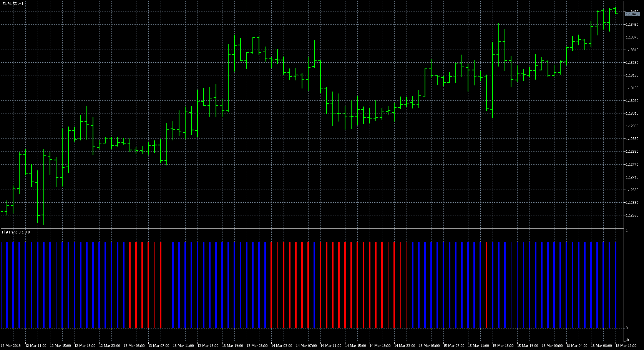Click the current price tag 1.13473
Image resolution: width=644 pixels, height=350 pixels.
(632, 14)
